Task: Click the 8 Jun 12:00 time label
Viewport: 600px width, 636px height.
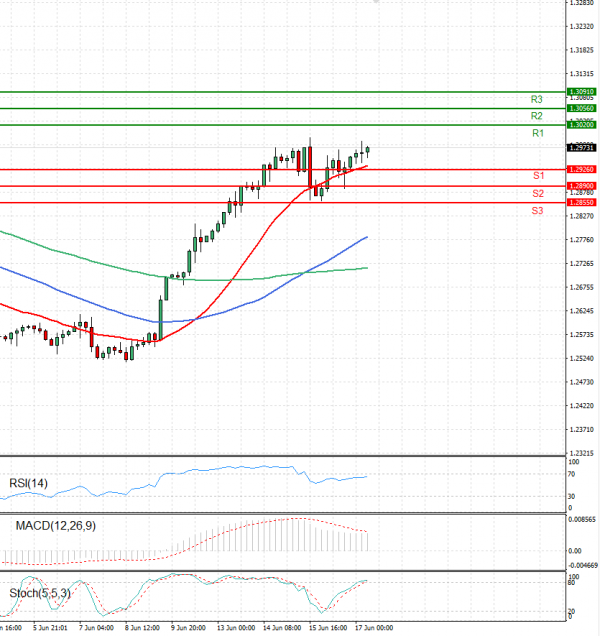Action: [x=142, y=628]
